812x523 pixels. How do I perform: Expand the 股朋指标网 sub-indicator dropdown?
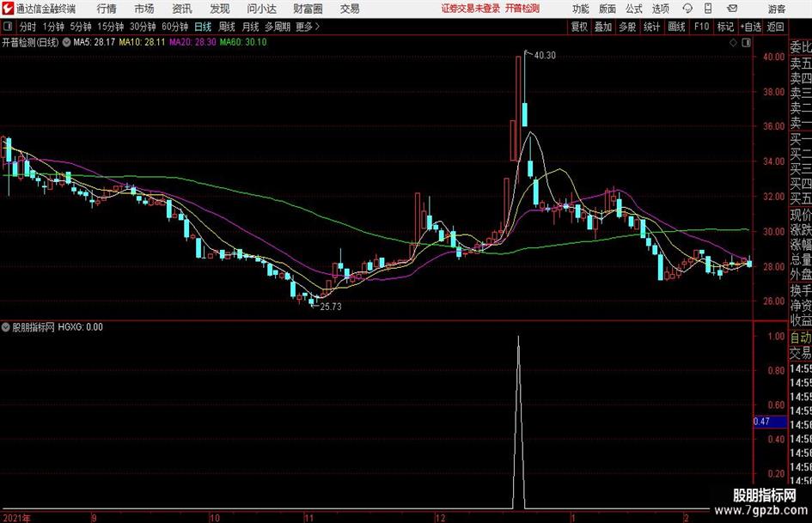[x=6, y=327]
